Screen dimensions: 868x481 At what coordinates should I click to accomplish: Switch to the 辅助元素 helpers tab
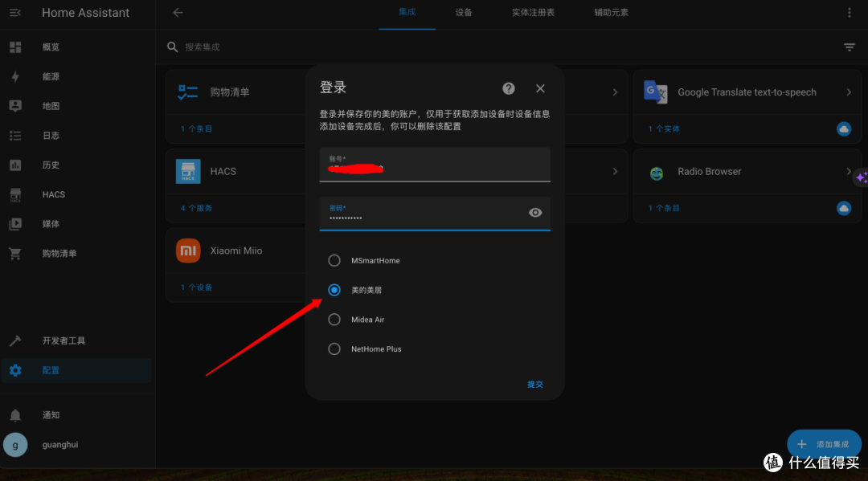(x=611, y=12)
